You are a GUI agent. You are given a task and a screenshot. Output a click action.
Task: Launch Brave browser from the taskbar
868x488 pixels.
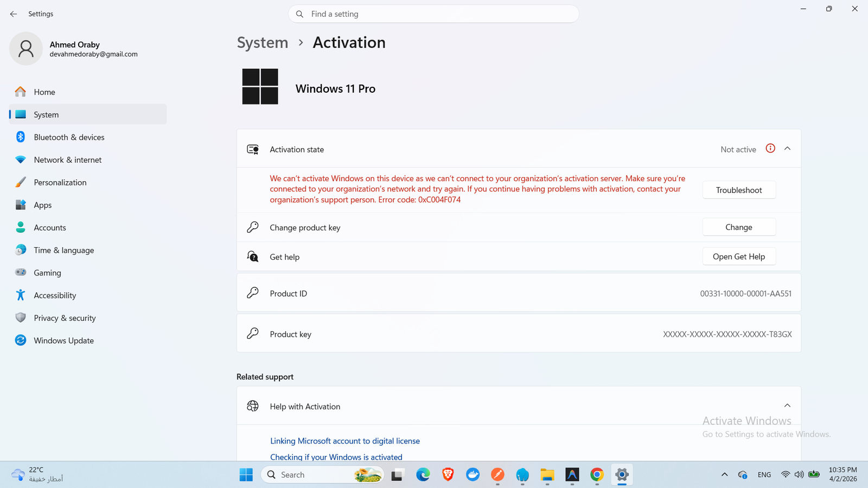(x=448, y=474)
